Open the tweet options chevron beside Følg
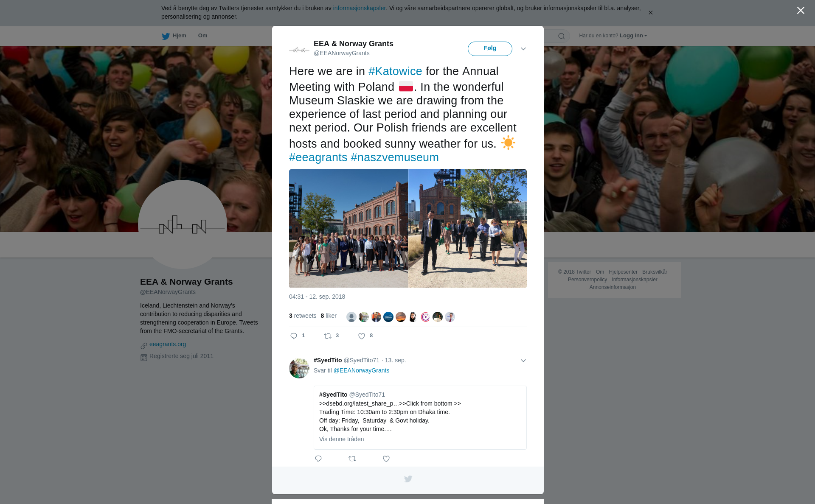The width and height of the screenshot is (815, 504). (523, 49)
